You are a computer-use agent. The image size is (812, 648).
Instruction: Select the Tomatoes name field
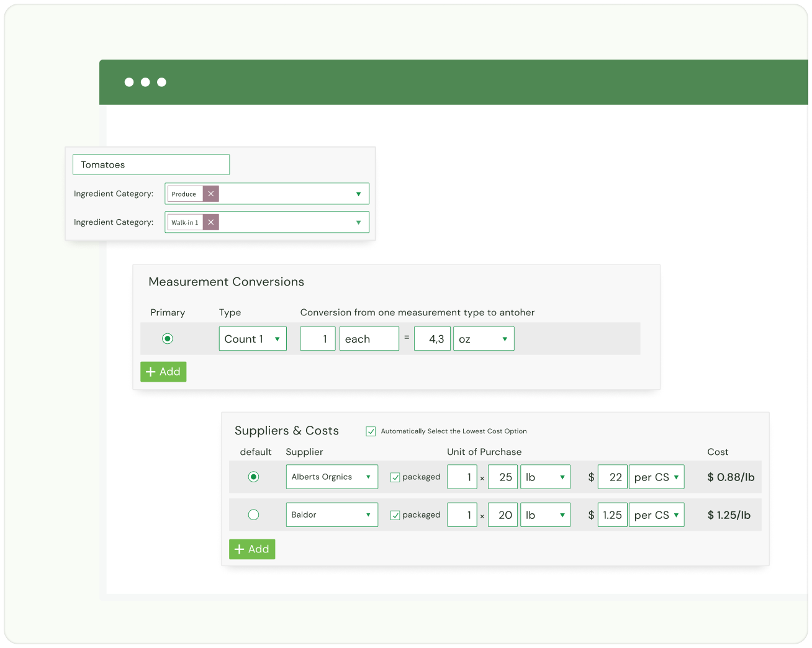pyautogui.click(x=151, y=164)
